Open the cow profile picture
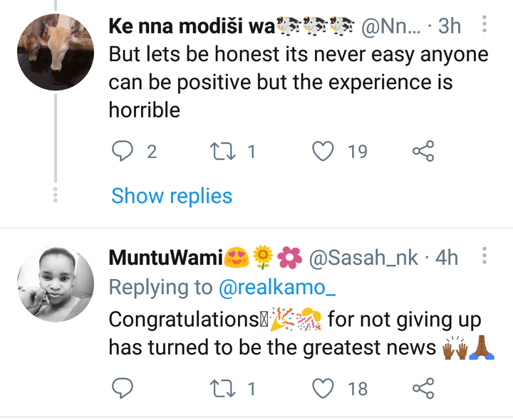This screenshot has width=513, height=420. tap(56, 52)
